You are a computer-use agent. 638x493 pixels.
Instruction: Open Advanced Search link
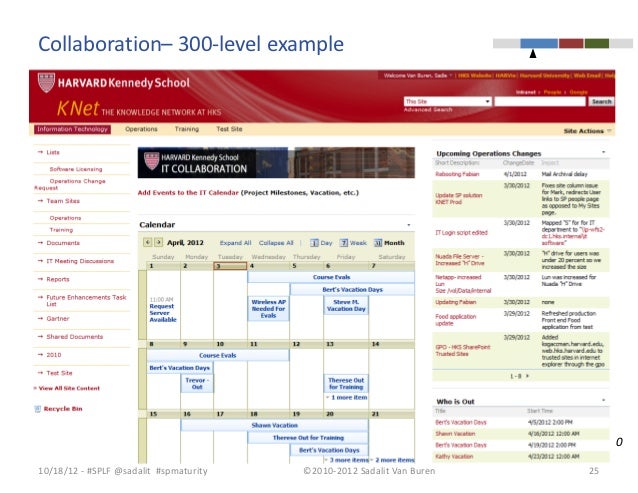coord(428,110)
